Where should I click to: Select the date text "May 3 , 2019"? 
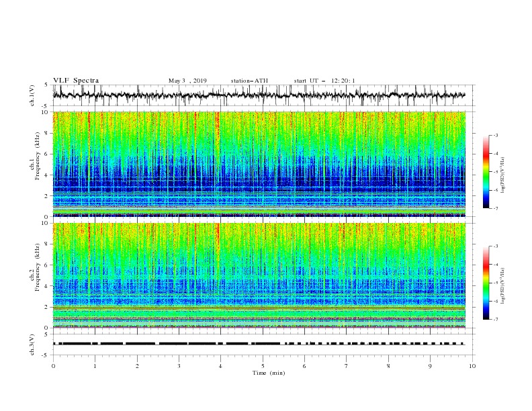coord(187,81)
